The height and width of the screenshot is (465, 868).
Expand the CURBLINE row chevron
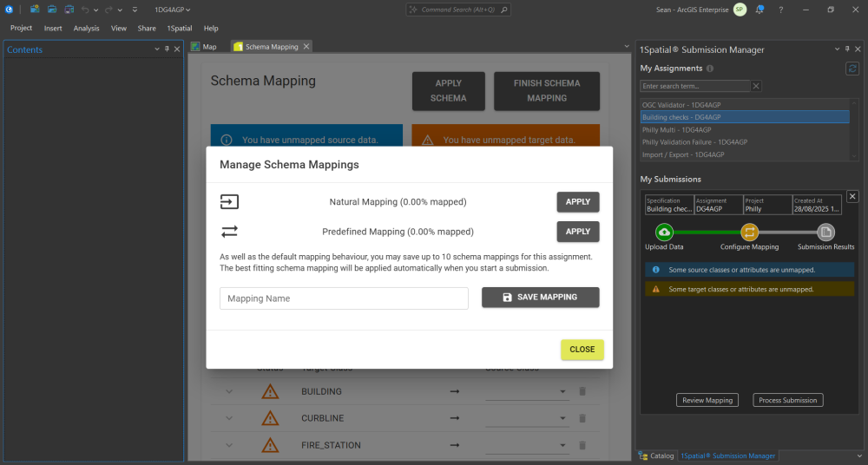click(229, 418)
